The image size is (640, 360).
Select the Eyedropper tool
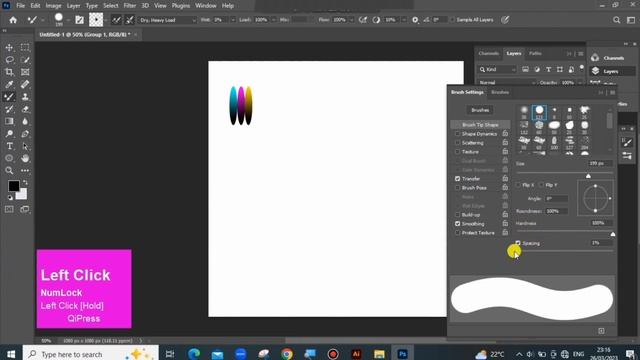(x=9, y=84)
